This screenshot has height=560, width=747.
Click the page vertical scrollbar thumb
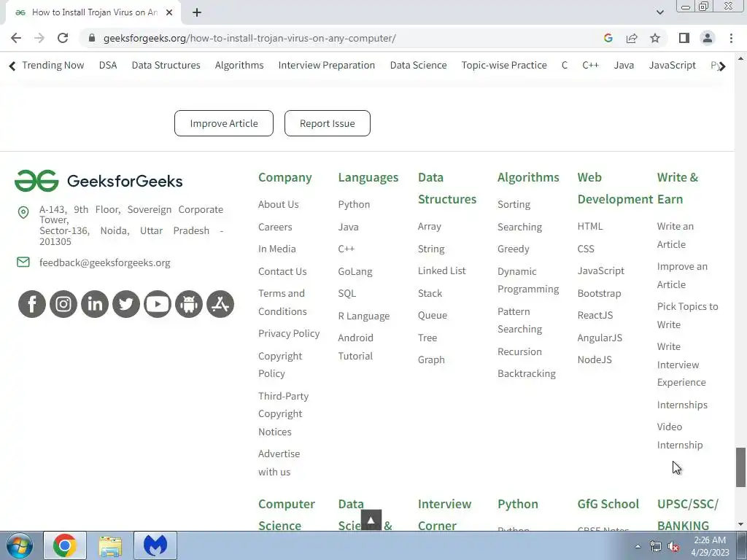[740, 467]
